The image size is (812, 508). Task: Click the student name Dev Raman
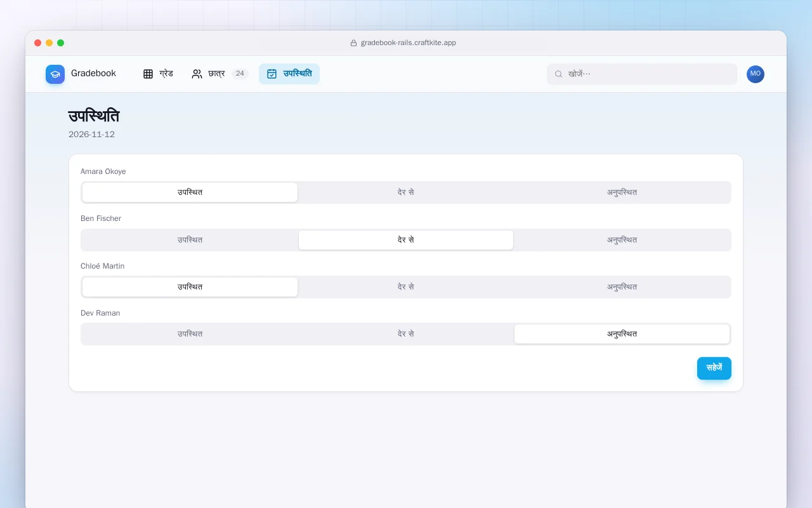[x=100, y=313]
